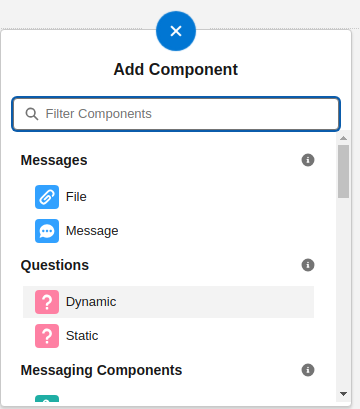
Task: Click the Static question mark icon
Action: pyautogui.click(x=47, y=336)
